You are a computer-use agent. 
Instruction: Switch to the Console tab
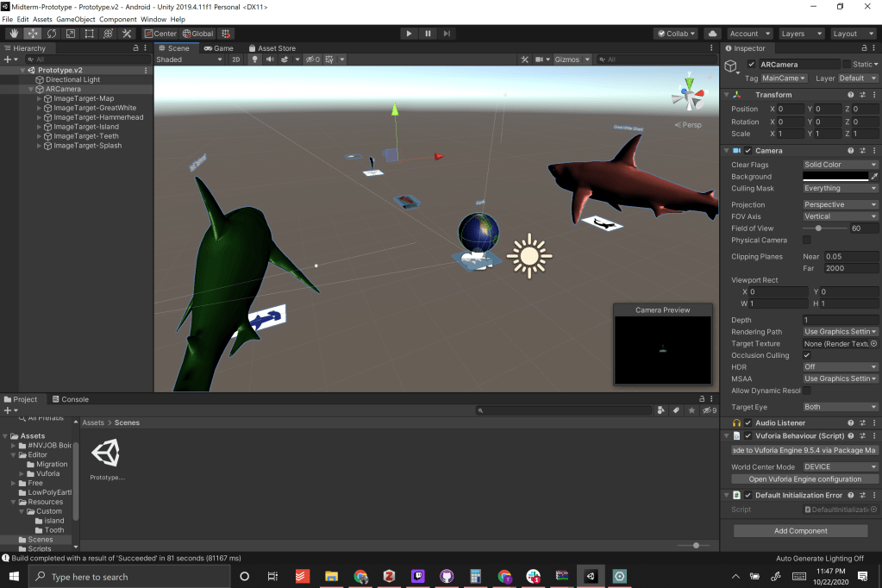70,399
